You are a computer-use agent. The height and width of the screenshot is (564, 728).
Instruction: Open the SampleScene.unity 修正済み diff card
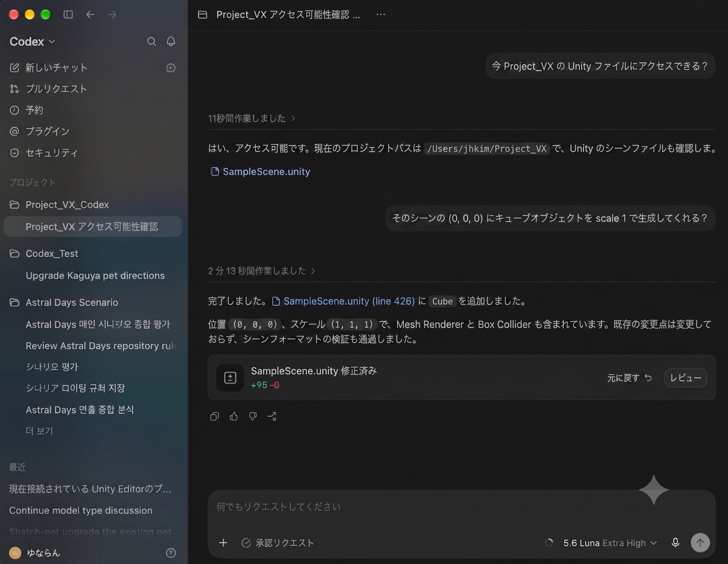click(x=462, y=378)
